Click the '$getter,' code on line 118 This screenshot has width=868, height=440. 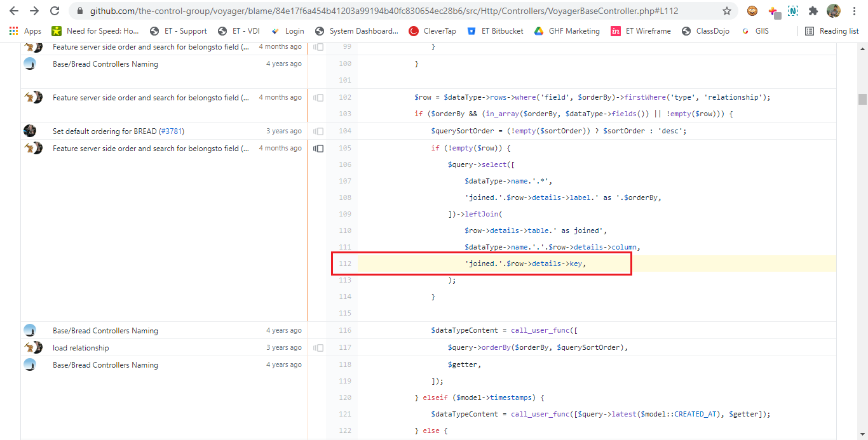pyautogui.click(x=465, y=365)
